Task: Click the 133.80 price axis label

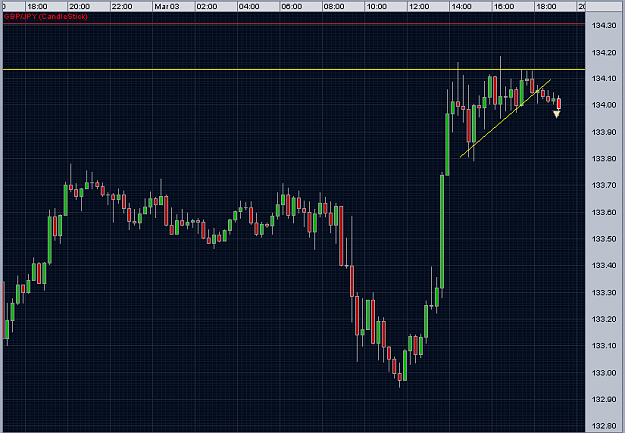Action: [604, 159]
